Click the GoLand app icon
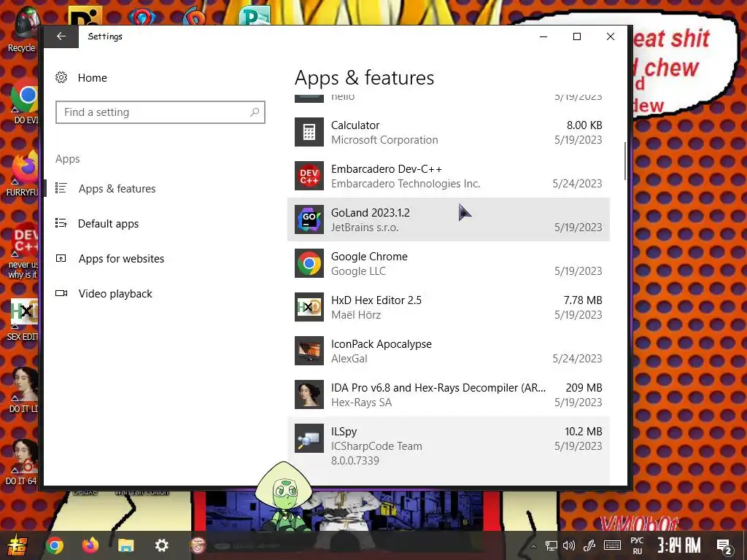 pos(309,219)
